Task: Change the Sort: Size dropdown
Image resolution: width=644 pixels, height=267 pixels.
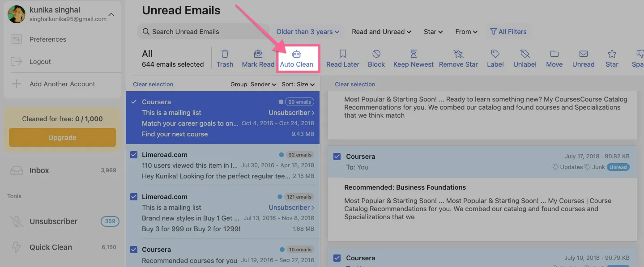Action: [298, 84]
